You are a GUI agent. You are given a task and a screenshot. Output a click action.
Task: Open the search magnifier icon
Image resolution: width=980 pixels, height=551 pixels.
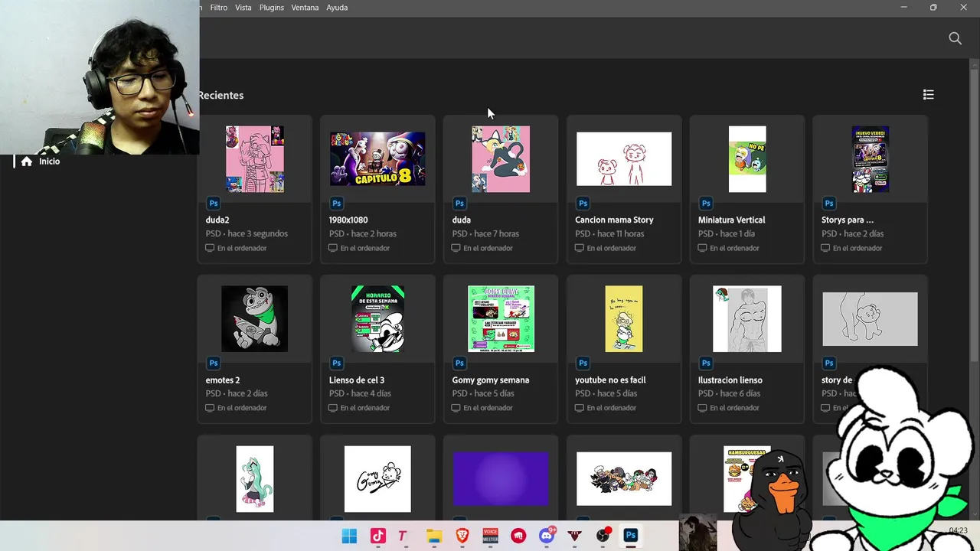point(955,38)
